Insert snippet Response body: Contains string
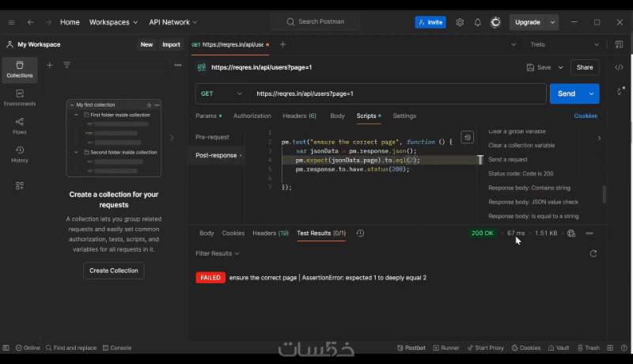This screenshot has height=364, width=633. [x=529, y=188]
